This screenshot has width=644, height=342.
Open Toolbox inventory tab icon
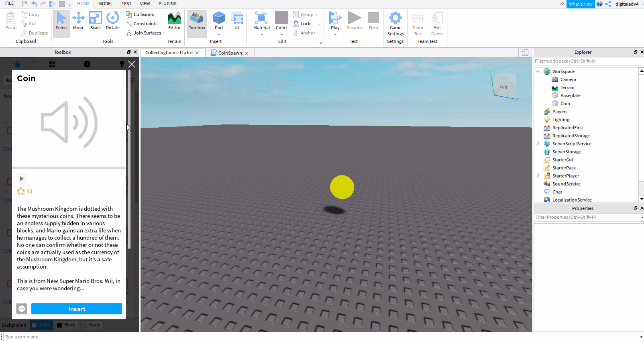pos(52,64)
